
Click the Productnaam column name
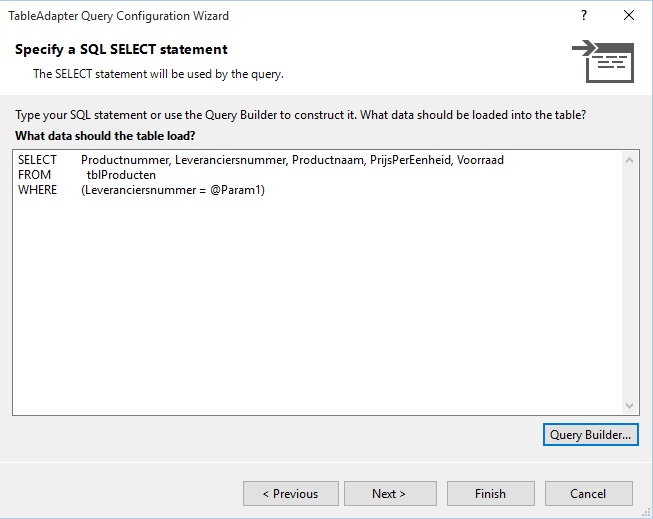pyautogui.click(x=328, y=160)
